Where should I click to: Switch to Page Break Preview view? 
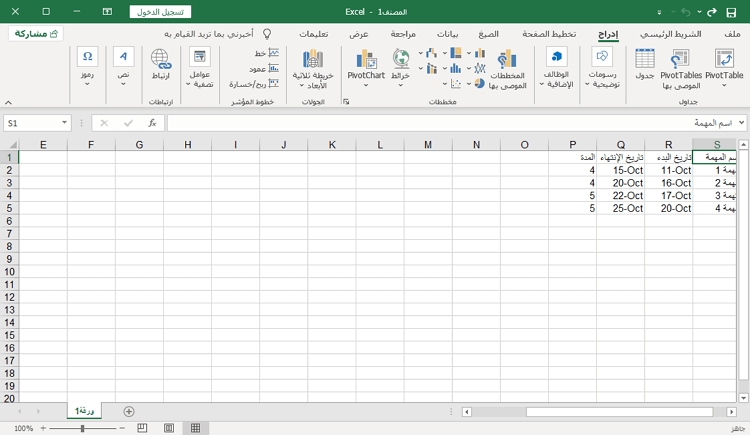[142, 428]
